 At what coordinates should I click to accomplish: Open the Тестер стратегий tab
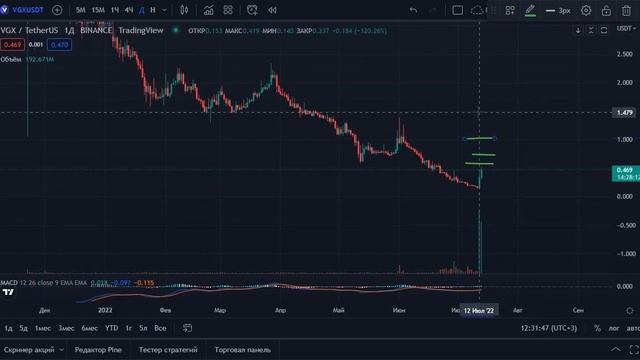tap(168, 350)
